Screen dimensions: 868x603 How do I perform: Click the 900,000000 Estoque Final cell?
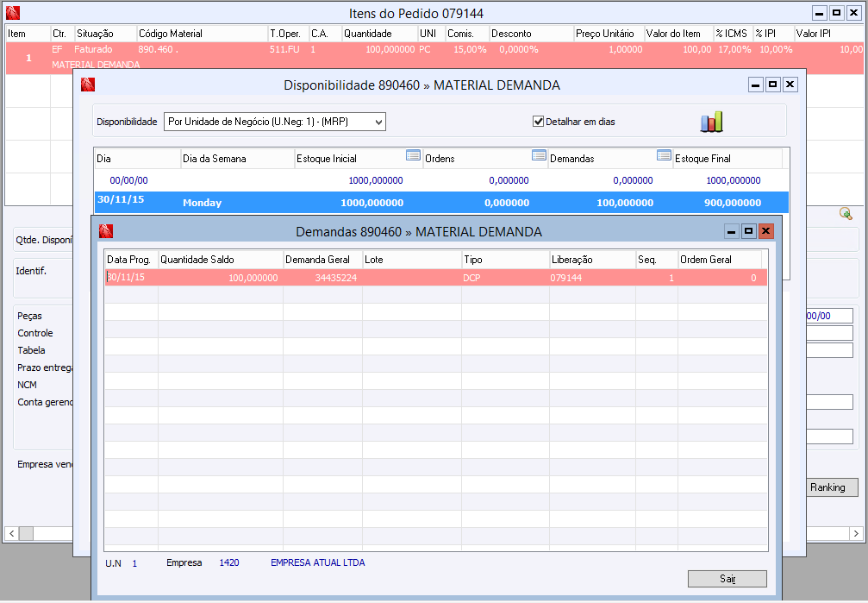click(733, 203)
